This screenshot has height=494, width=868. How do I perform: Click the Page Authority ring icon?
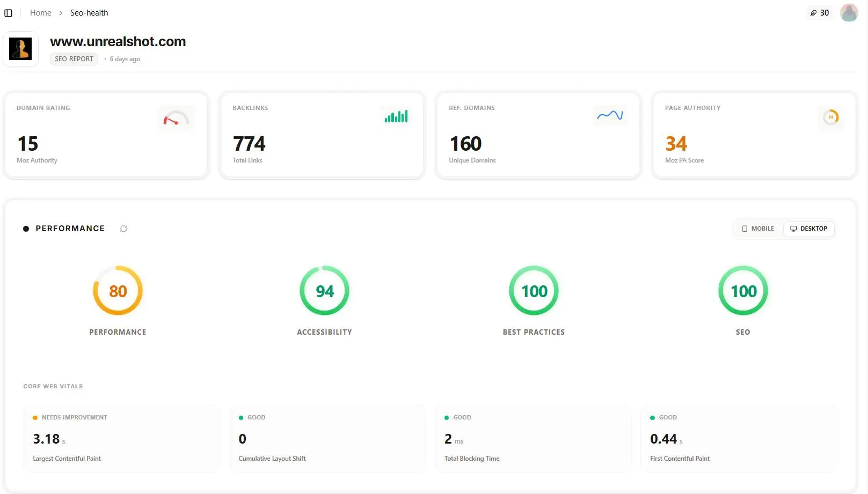click(830, 117)
